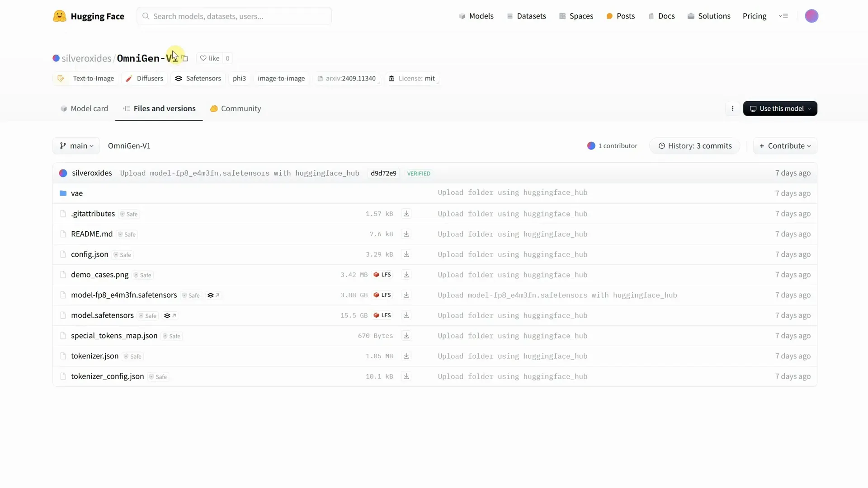The image size is (868, 488).
Task: Click the search magnifier icon
Action: pyautogui.click(x=146, y=16)
